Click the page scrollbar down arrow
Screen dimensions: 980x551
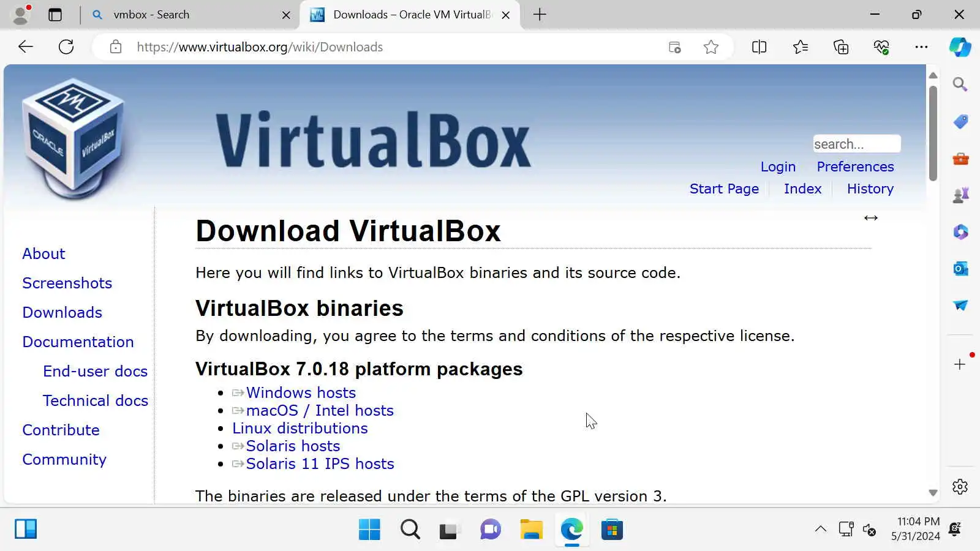(933, 493)
